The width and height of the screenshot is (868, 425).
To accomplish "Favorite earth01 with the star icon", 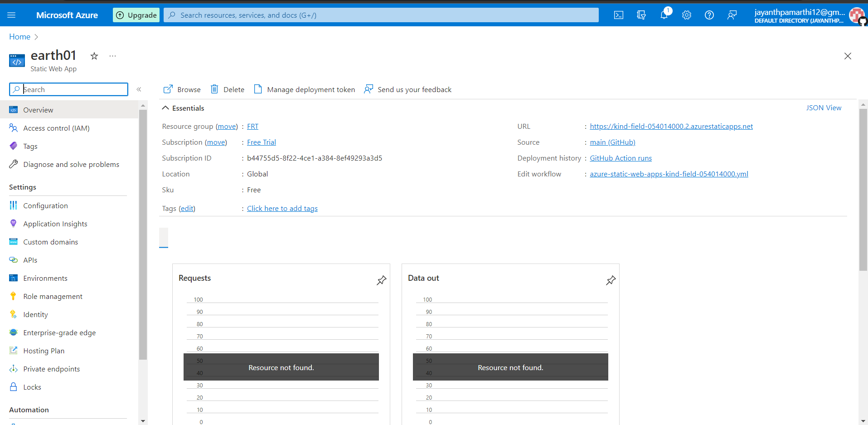I will click(x=94, y=56).
